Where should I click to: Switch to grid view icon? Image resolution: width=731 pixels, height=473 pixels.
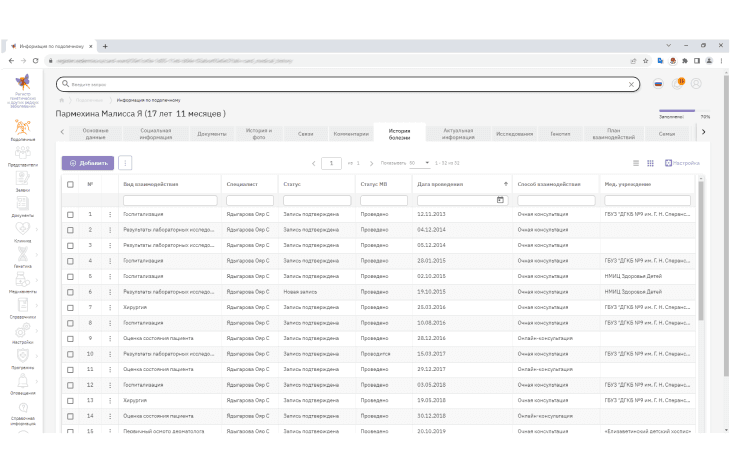click(650, 163)
